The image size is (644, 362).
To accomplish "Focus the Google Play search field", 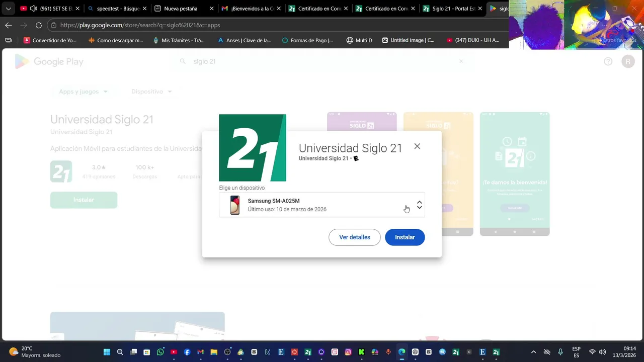I will coord(322,61).
